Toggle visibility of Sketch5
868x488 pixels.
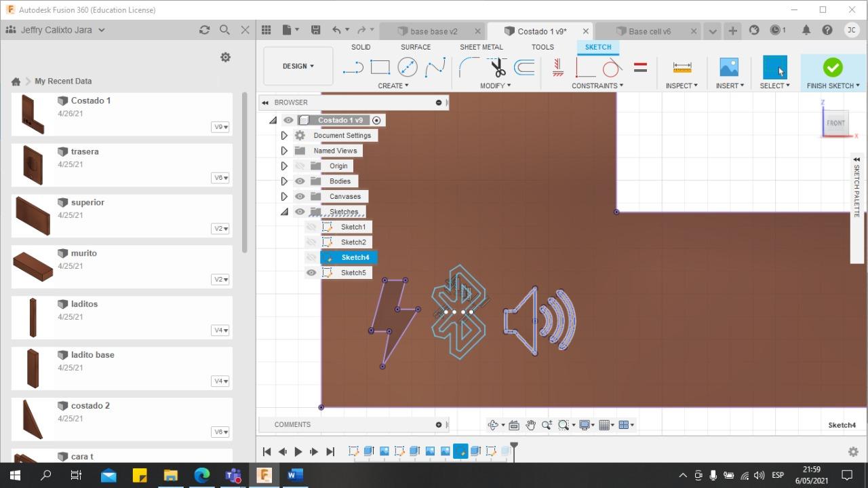click(311, 273)
